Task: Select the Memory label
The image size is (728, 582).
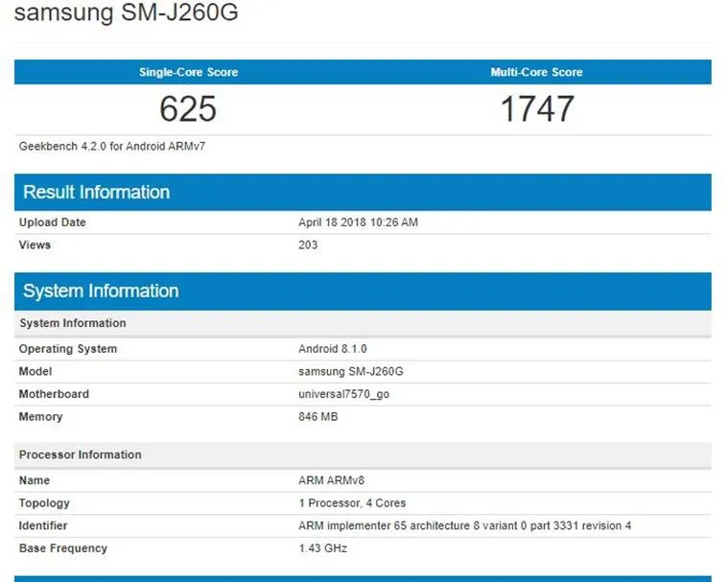Action: tap(40, 417)
